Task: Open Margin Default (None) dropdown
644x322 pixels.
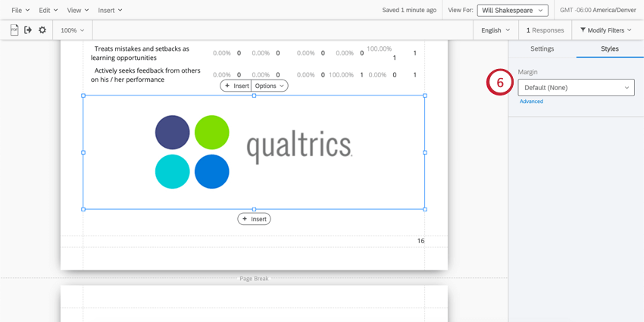Action: [x=577, y=87]
